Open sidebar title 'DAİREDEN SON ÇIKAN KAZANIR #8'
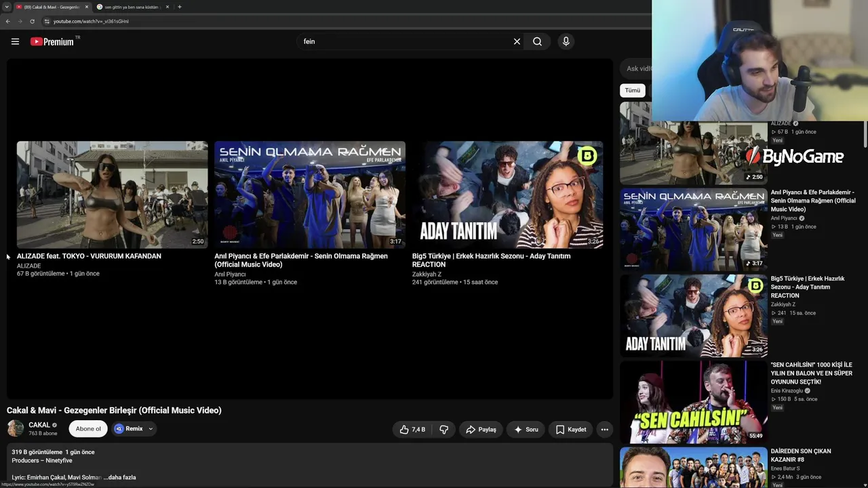 point(801,455)
